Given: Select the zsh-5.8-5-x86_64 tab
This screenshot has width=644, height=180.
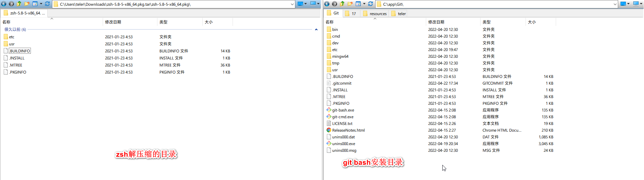Looking at the screenshot, I should click(24, 13).
